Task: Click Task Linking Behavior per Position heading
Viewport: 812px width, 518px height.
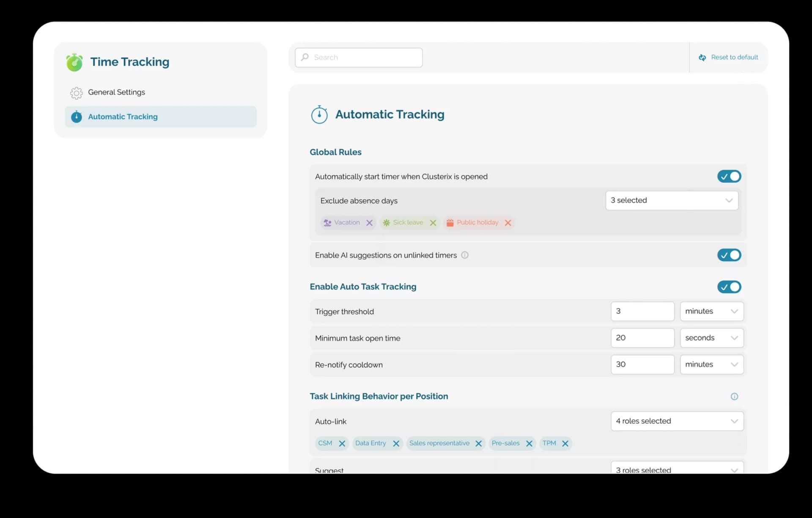Action: pyautogui.click(x=379, y=396)
